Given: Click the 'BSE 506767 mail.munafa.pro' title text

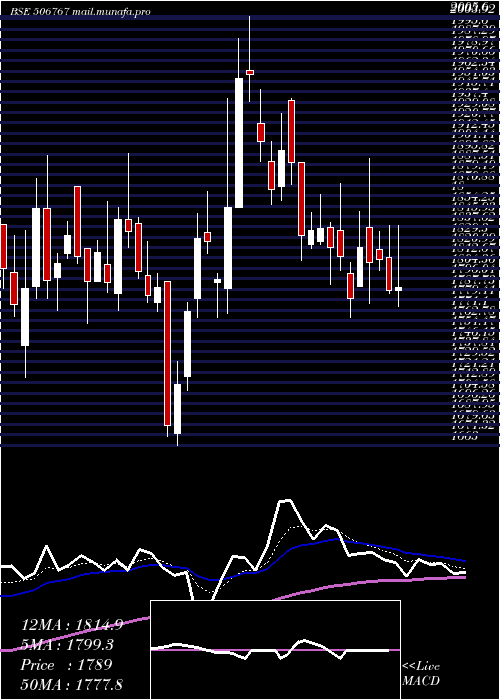Looking at the screenshot, I should coord(80,12).
